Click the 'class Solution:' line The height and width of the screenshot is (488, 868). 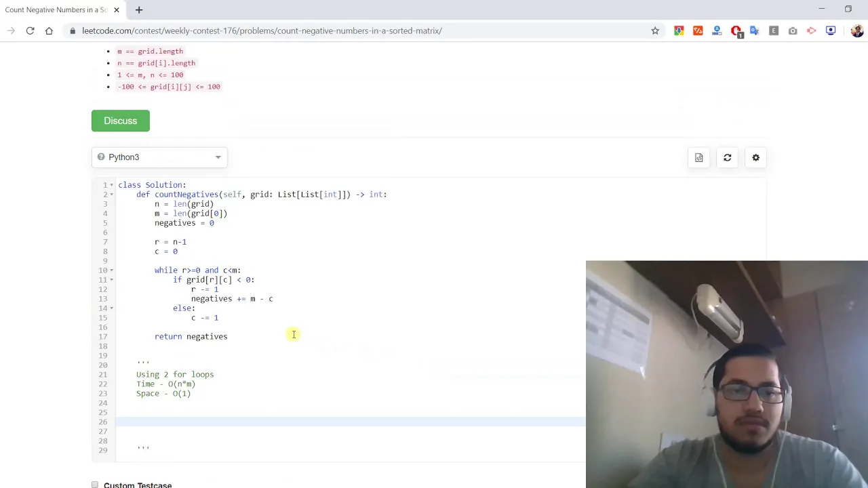coord(152,185)
